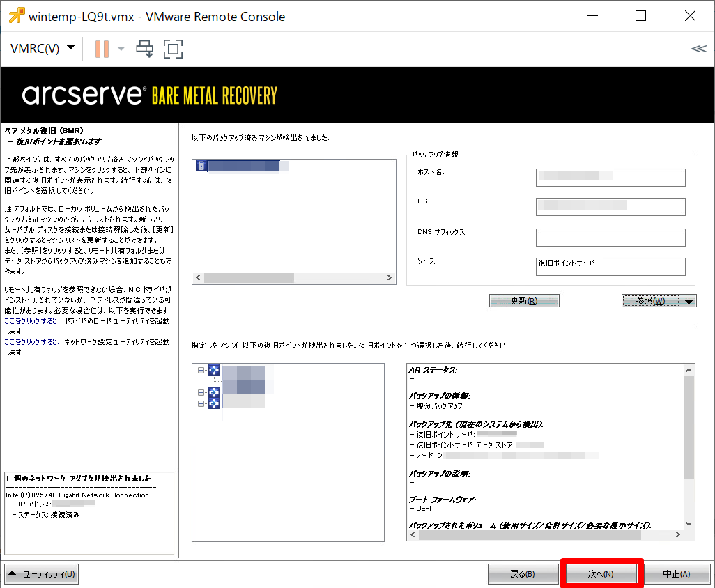The image size is (715, 588).
Task: Select the child recovery point under the first node
Action: pyautogui.click(x=243, y=387)
